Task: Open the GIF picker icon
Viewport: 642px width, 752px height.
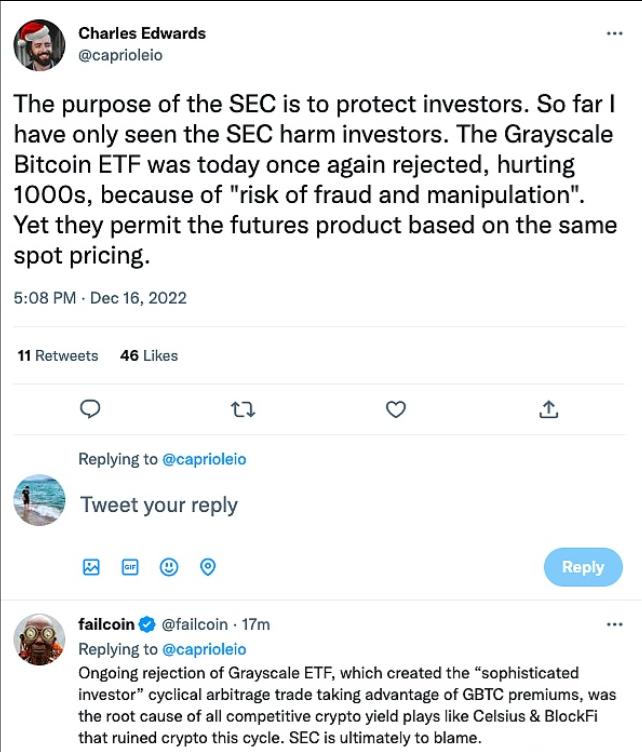Action: pos(130,567)
